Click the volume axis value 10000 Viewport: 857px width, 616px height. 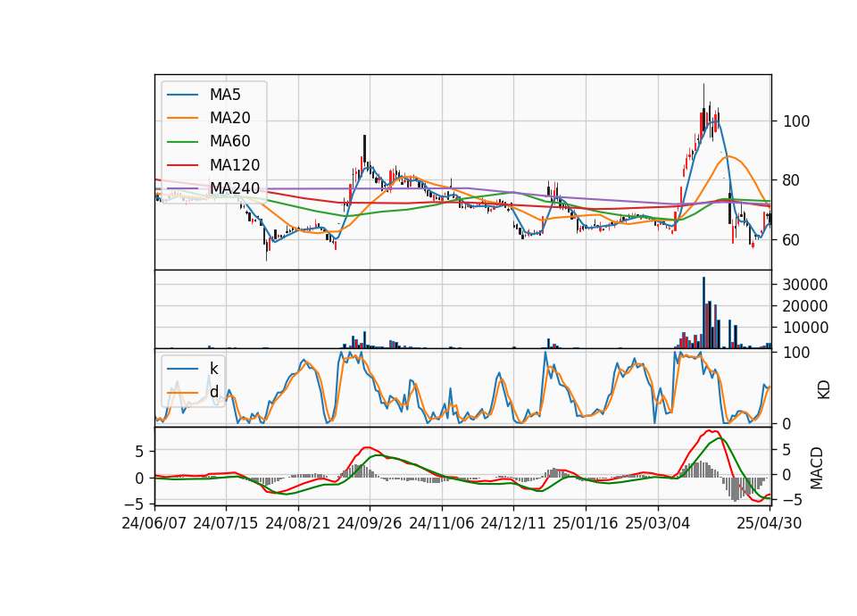pos(805,328)
